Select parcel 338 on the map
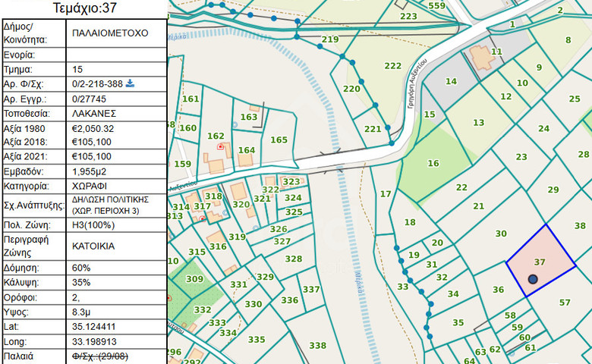592x364 pixels. pyautogui.click(x=317, y=345)
